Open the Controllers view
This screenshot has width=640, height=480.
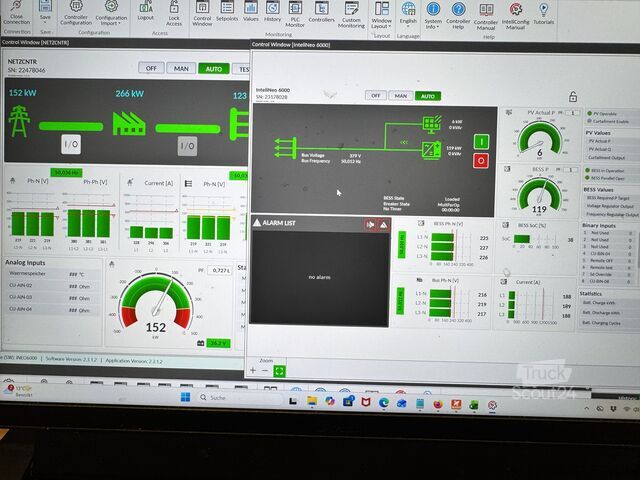pos(321,12)
